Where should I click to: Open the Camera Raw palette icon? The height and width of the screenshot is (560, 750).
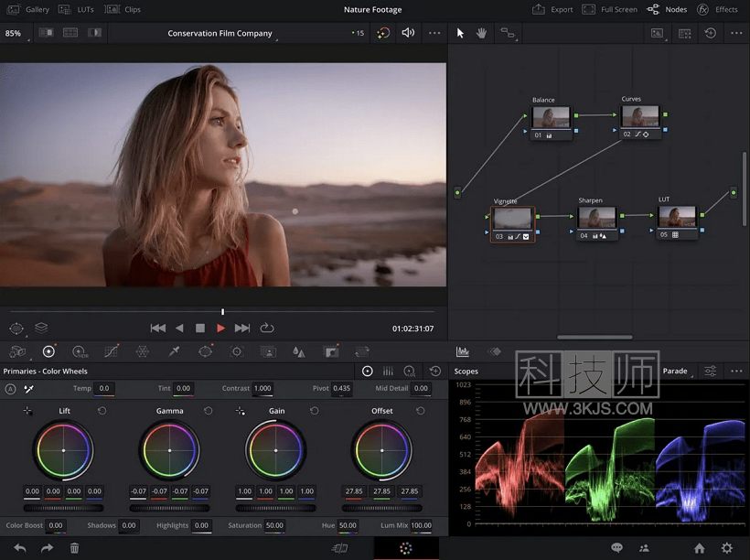17,352
